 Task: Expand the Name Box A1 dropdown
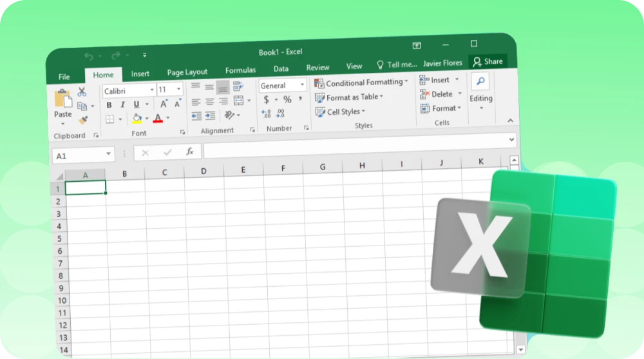click(108, 154)
